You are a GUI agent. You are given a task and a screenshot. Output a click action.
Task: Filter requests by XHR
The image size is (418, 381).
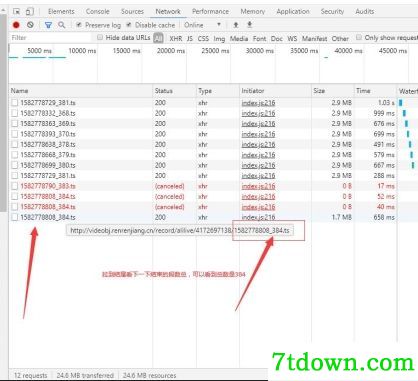pyautogui.click(x=176, y=39)
